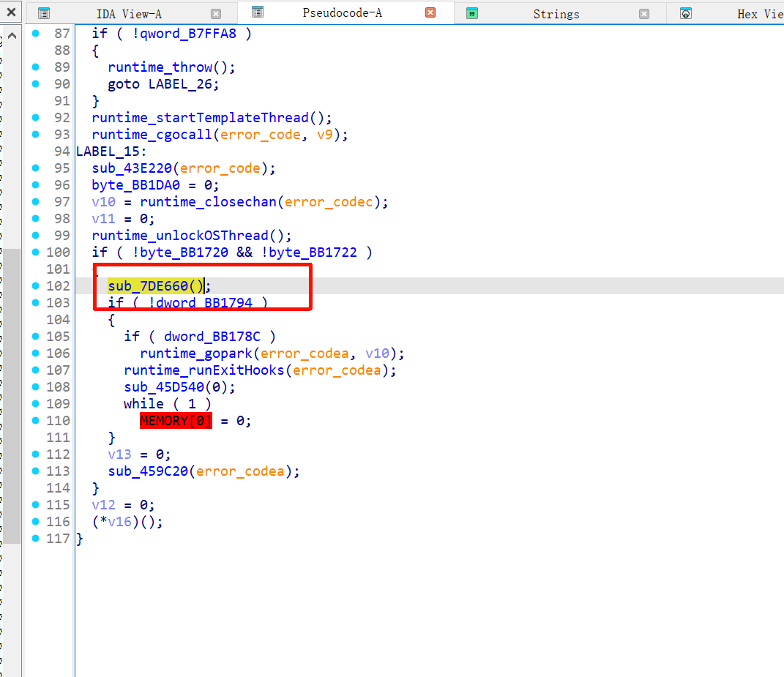
Task: Toggle breakpoint dot on line 110
Action: (35, 421)
